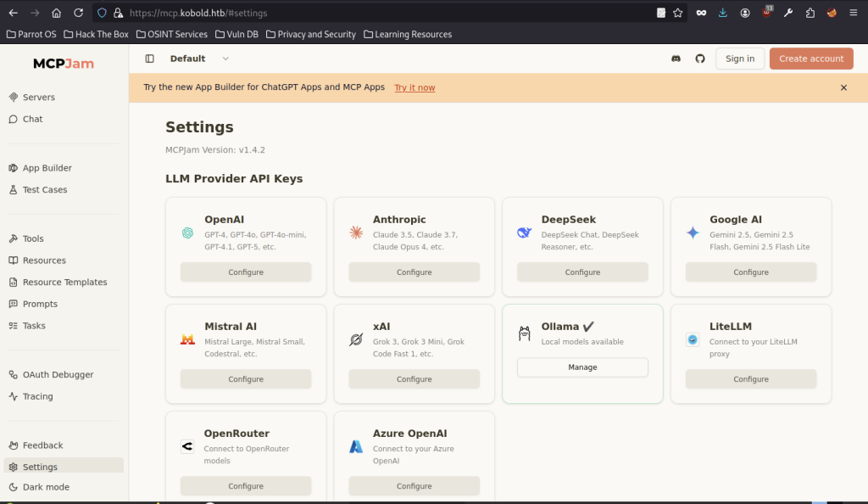Click the Settings gear icon in sidebar
The width and height of the screenshot is (868, 504).
click(x=14, y=467)
